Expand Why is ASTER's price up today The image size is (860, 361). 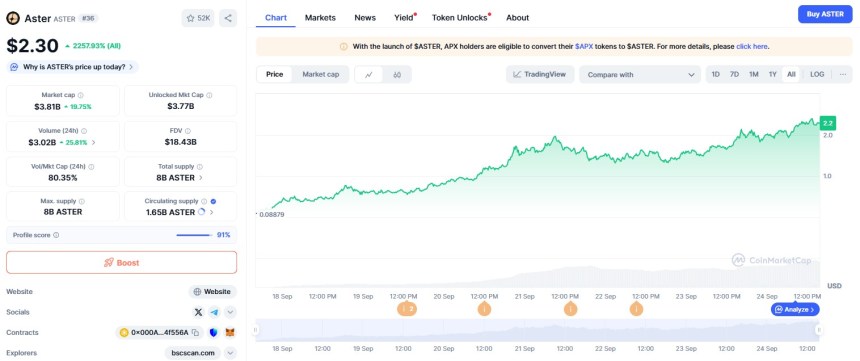(72, 67)
